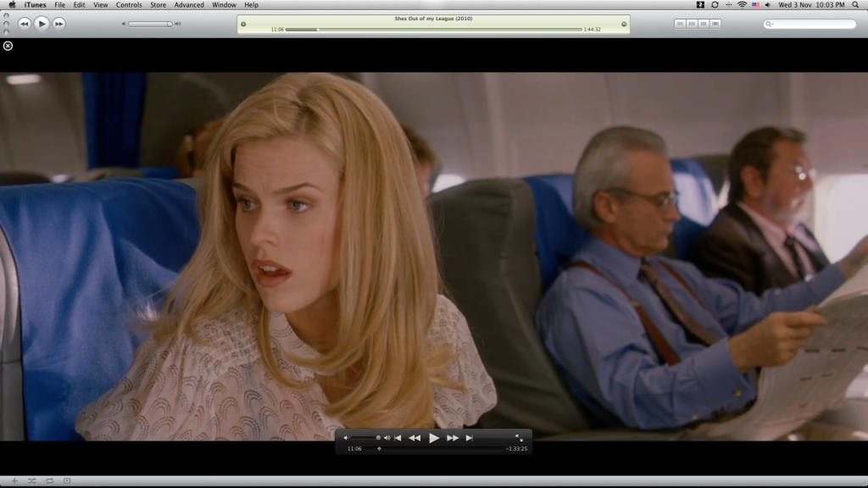Viewport: 868px width, 488px height.
Task: Click the overlay scrubber playhead diamond
Action: point(379,449)
